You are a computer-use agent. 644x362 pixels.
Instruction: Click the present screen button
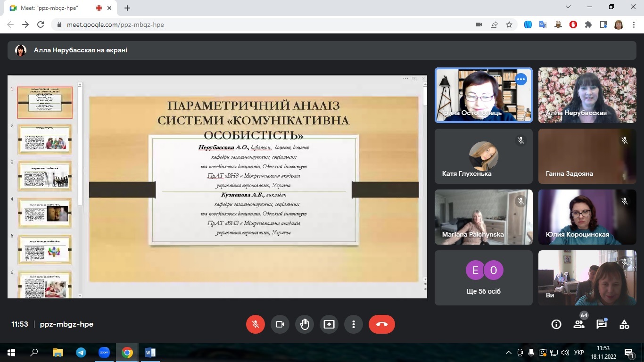pyautogui.click(x=329, y=324)
